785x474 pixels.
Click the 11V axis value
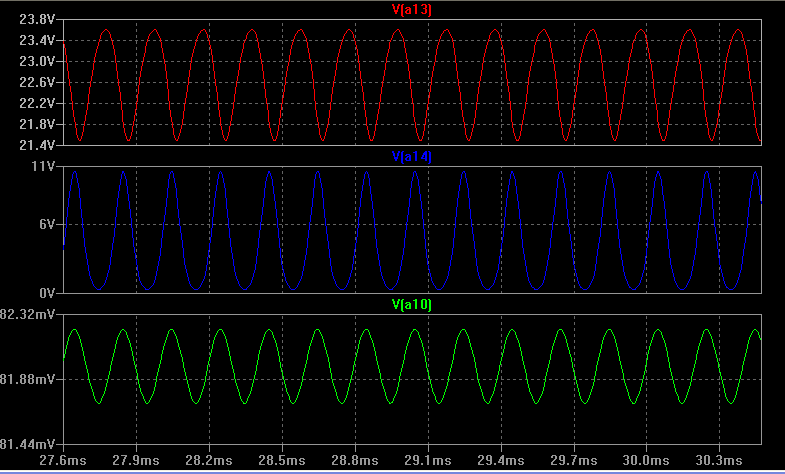[x=43, y=166]
